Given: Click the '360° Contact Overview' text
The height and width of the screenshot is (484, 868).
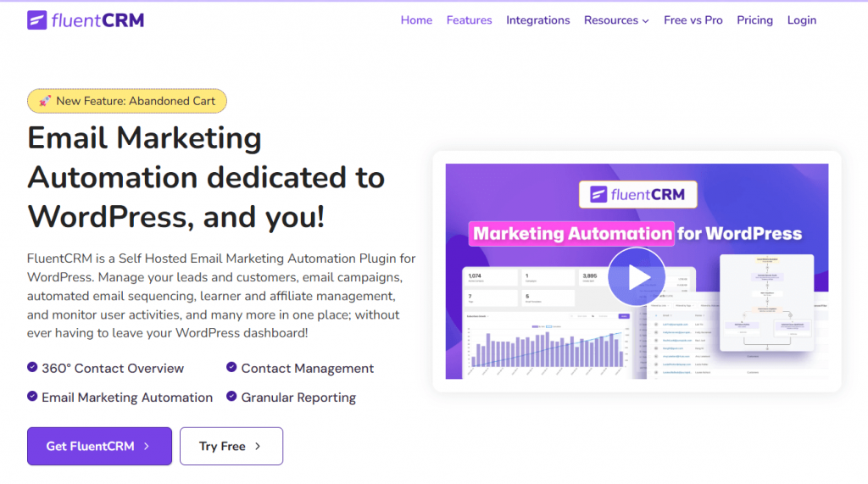Looking at the screenshot, I should pyautogui.click(x=113, y=368).
